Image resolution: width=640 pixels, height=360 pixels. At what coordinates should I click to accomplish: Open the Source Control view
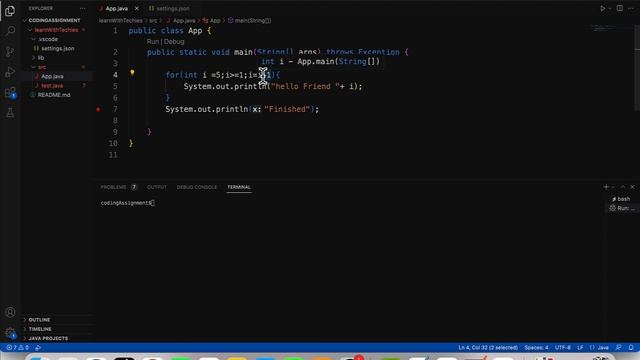pyautogui.click(x=10, y=51)
